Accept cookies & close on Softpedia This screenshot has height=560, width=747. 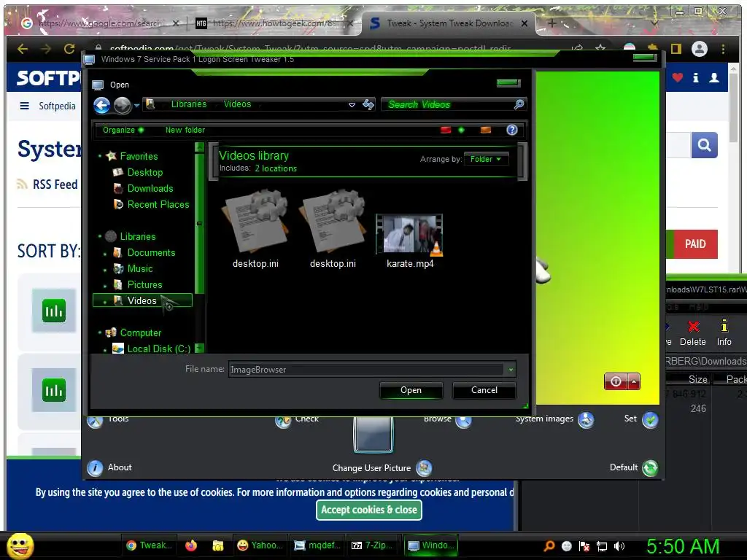369,510
